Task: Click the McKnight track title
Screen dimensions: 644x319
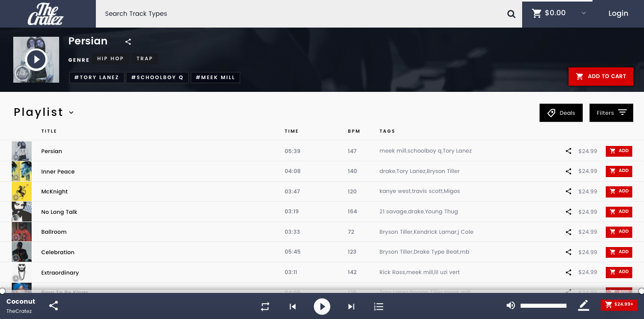Action: point(55,191)
